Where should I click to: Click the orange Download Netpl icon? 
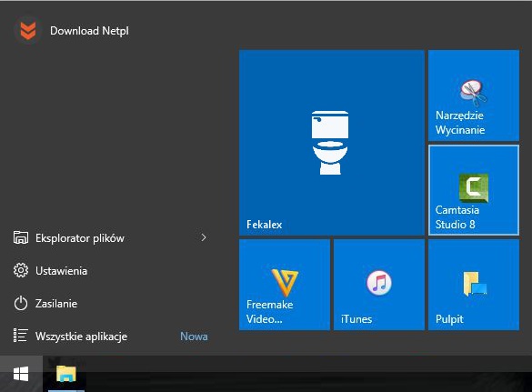[x=28, y=31]
